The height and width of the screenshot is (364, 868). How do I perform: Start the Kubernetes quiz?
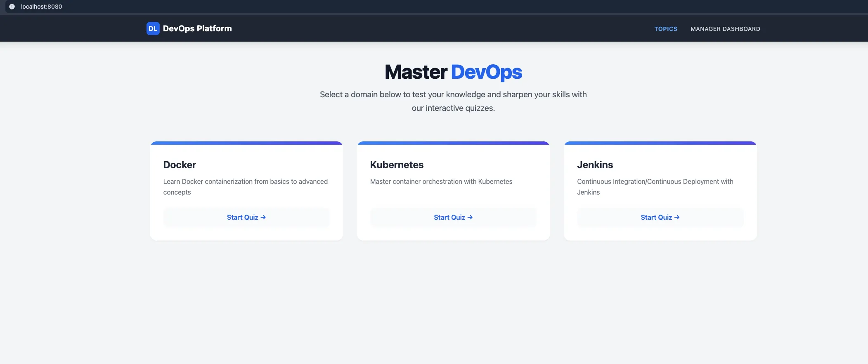pos(449,217)
